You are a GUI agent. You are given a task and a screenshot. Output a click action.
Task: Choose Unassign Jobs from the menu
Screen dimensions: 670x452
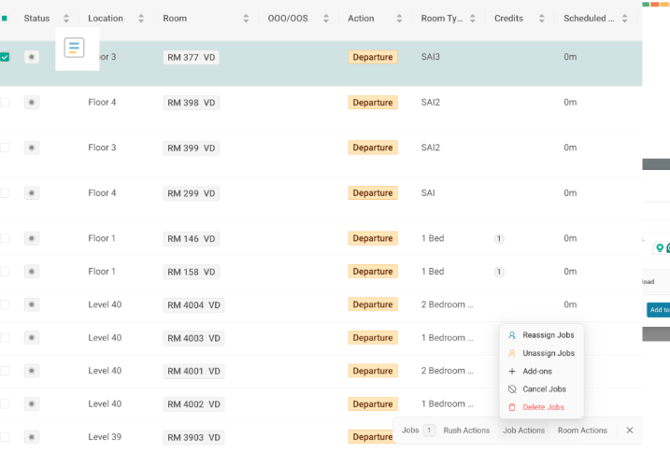pos(541,353)
